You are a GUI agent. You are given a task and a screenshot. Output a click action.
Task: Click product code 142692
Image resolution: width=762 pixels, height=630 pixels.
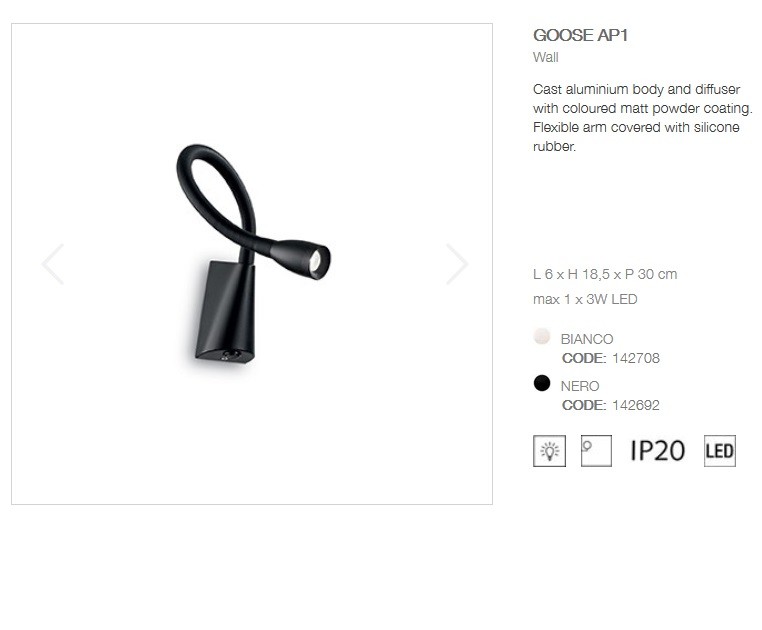point(636,405)
